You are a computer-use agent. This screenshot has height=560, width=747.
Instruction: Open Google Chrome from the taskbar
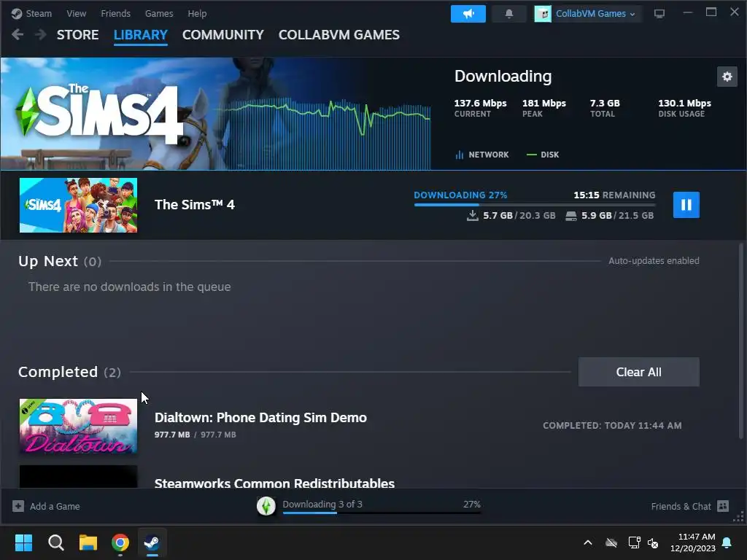[120, 542]
